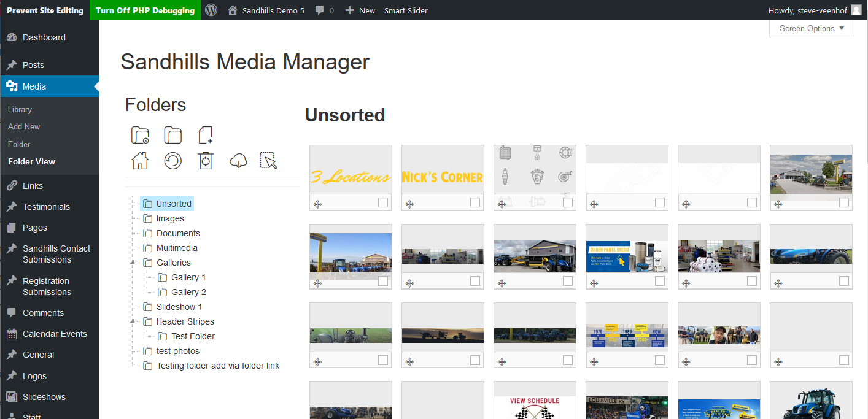Tick the checkbox on the Order Parts Online thumbnail
This screenshot has width=868, height=419.
click(x=660, y=281)
